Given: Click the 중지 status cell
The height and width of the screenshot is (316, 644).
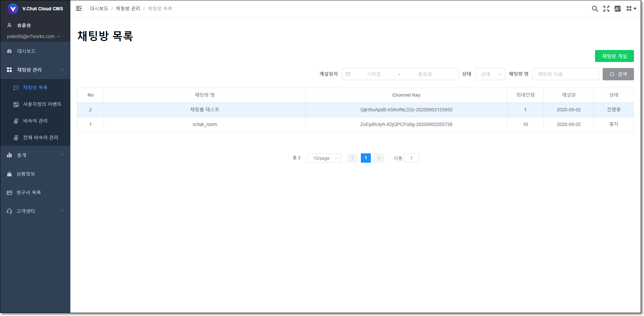Looking at the screenshot, I should [x=614, y=124].
